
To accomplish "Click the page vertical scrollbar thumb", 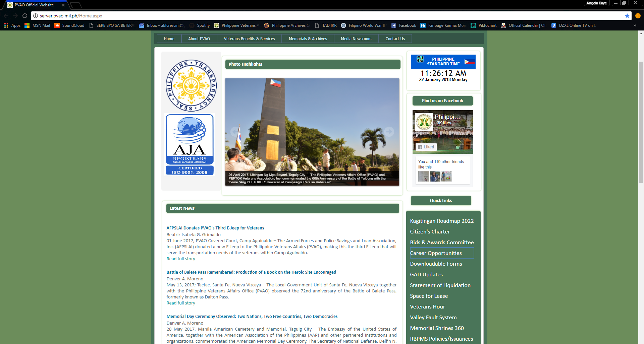I will point(641,122).
